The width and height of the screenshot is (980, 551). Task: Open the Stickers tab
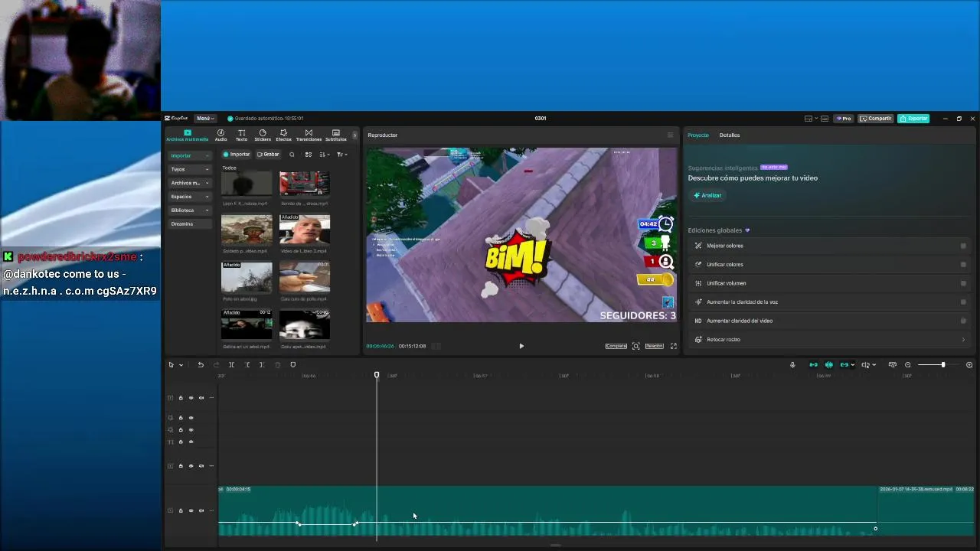point(263,135)
